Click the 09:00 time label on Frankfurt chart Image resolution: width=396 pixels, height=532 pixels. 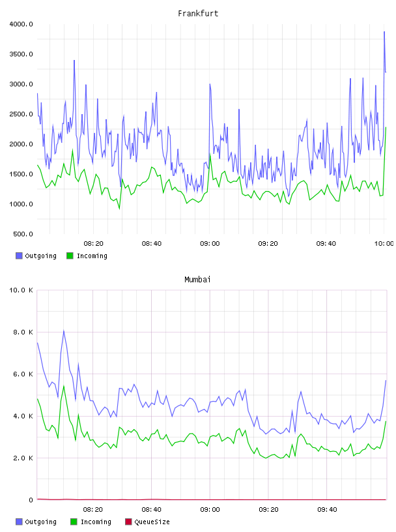pos(210,244)
